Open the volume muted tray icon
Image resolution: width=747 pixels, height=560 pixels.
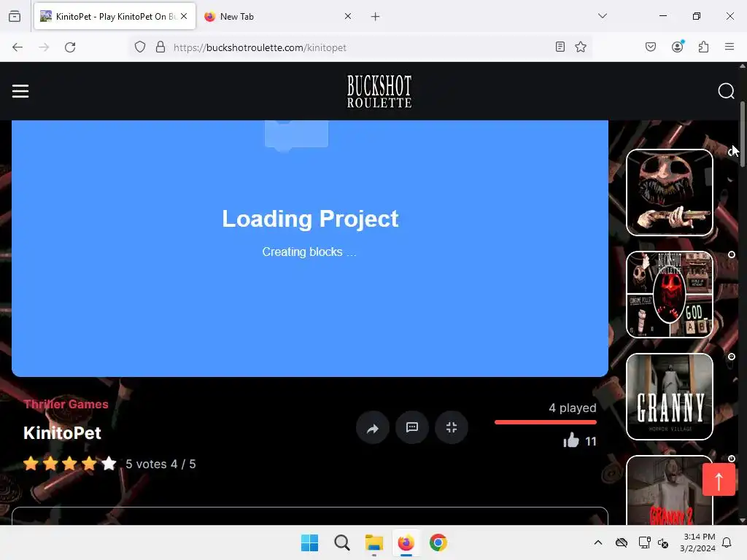coord(663,542)
